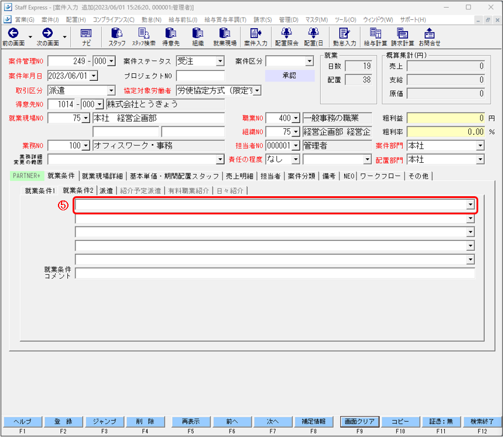The height and width of the screenshot is (437, 504).
Task: Go forward with the 次の画面 arrow icon
Action: coord(47,33)
